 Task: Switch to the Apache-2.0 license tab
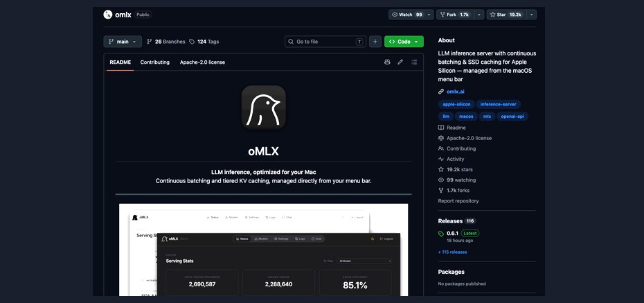[202, 62]
